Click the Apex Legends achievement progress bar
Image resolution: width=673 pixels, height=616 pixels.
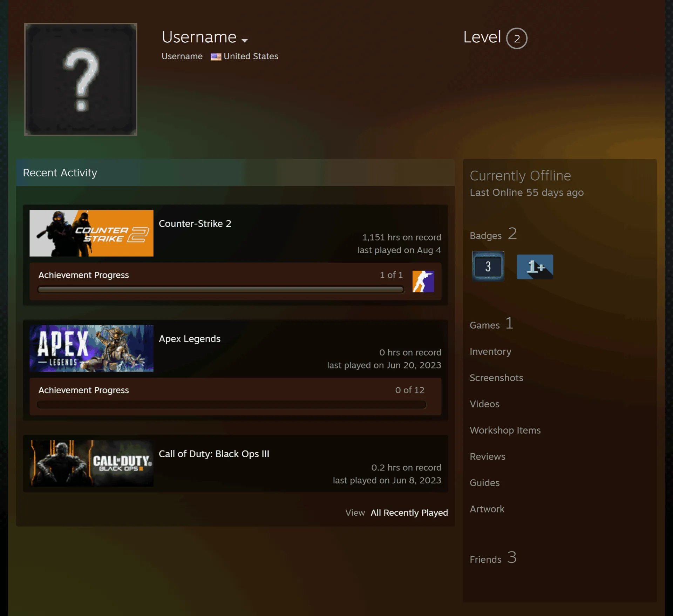coord(231,405)
